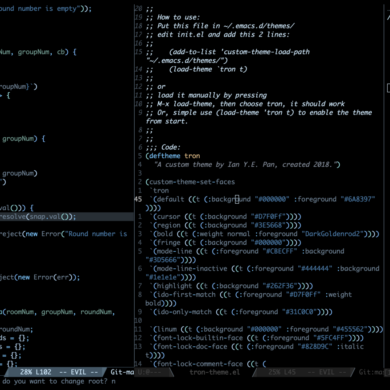Click the "ound number is empty"));" line at top left

[x=46, y=9]
